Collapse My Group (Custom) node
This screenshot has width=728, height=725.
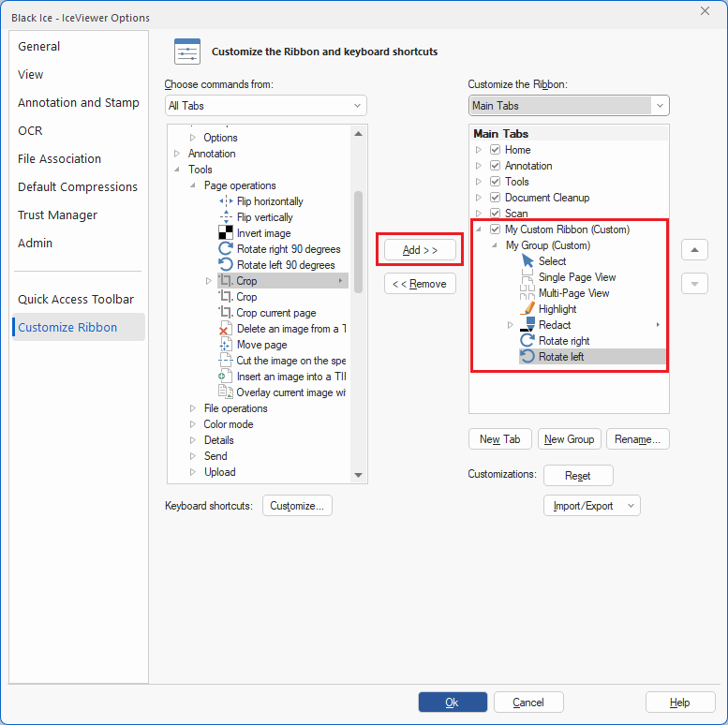[495, 245]
